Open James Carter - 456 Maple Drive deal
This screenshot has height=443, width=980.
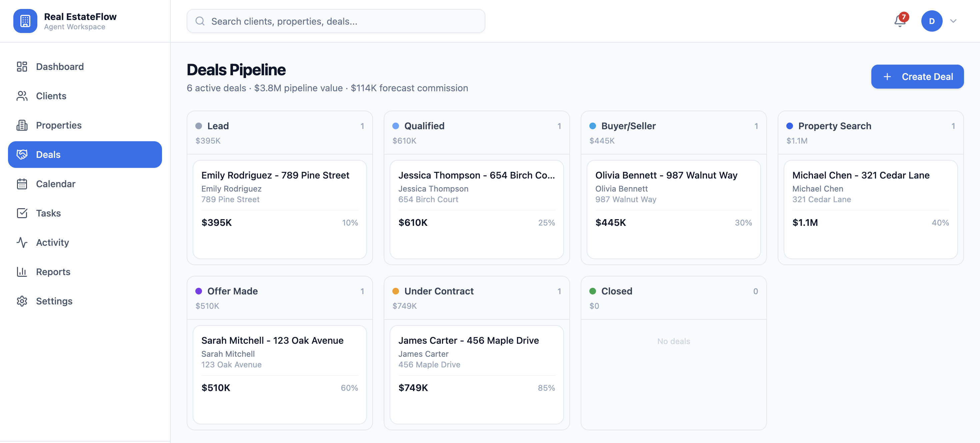[477, 375]
